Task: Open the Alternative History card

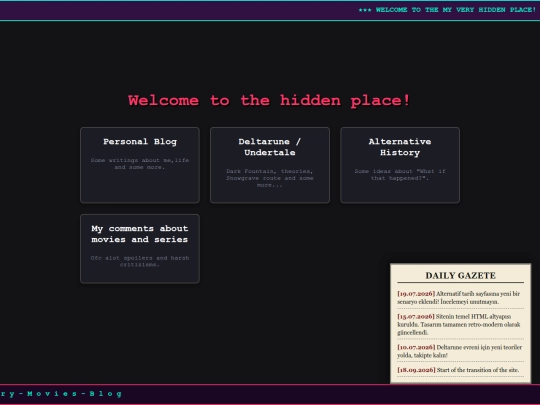Action: [400, 165]
